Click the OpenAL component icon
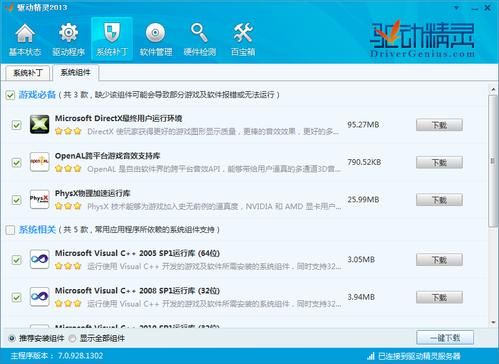The height and width of the screenshot is (364, 499). (39, 162)
